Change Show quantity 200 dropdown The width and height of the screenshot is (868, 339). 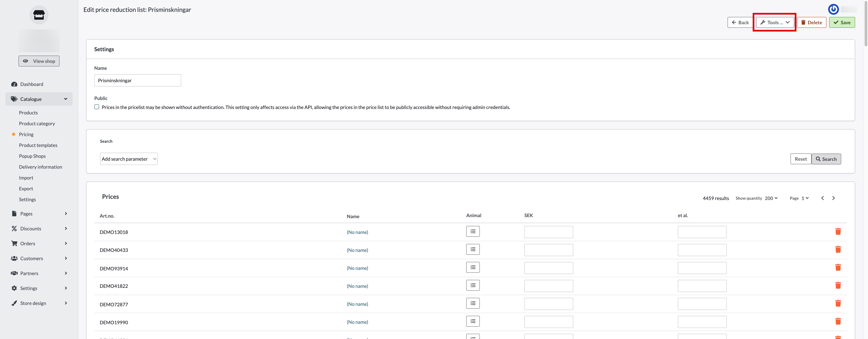coord(771,198)
